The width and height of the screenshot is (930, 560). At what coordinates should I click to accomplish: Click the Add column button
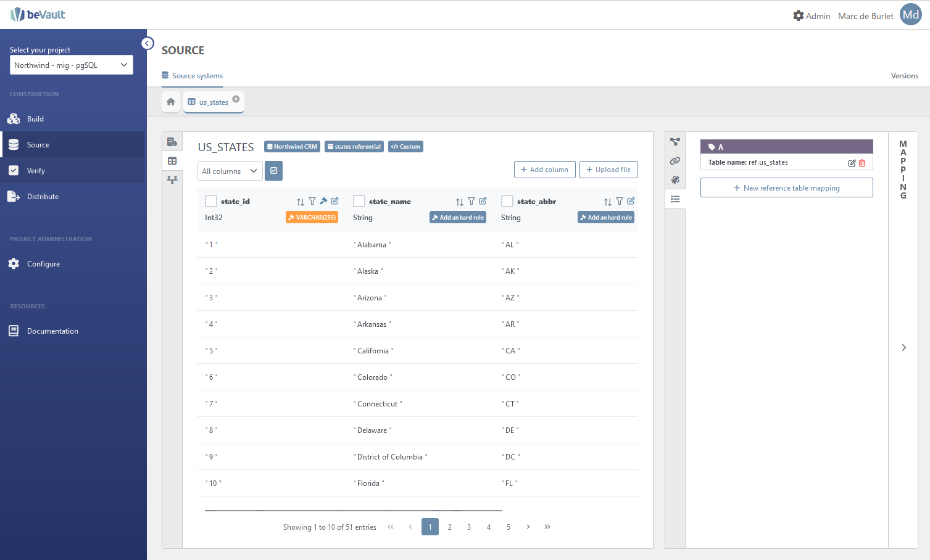544,170
